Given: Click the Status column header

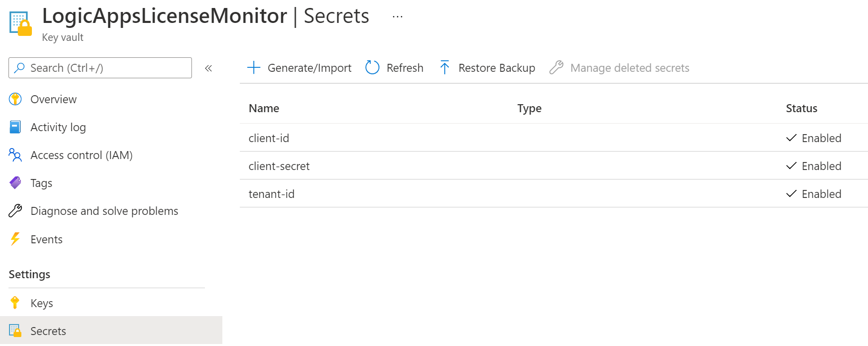Looking at the screenshot, I should pos(802,108).
